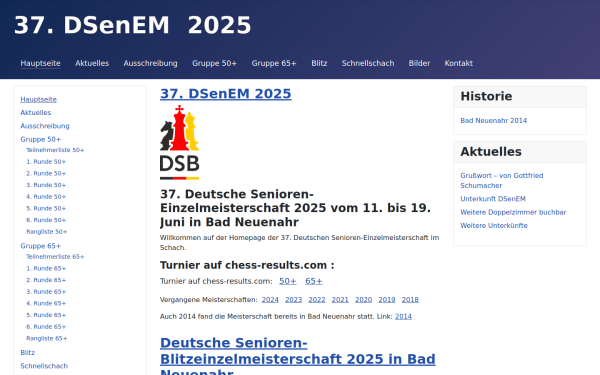Open Rangliste 65+ in the sidebar
Image resolution: width=600 pixels, height=375 pixels.
tap(47, 339)
